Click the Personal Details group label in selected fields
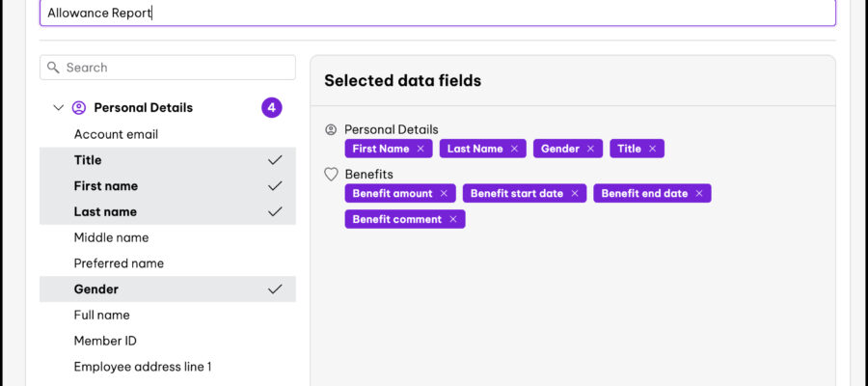Image resolution: width=868 pixels, height=386 pixels. coord(392,129)
